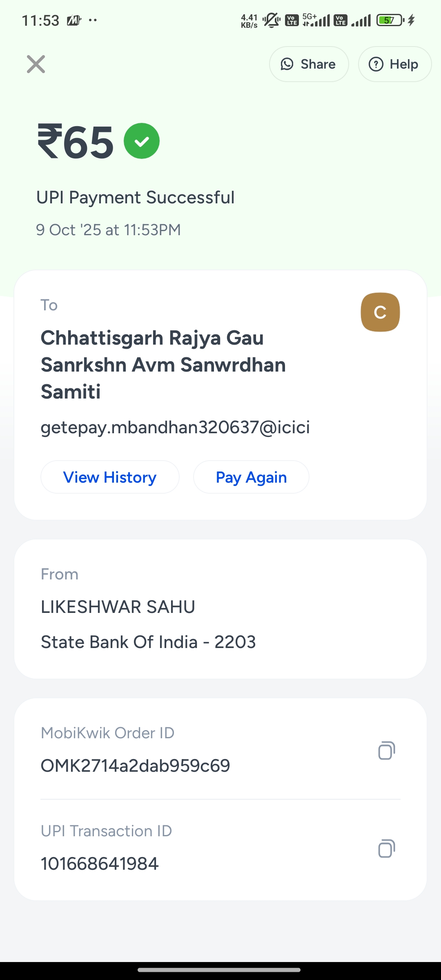Viewport: 441px width, 980px height.
Task: Tap the muted bell icon in status bar
Action: 272,20
